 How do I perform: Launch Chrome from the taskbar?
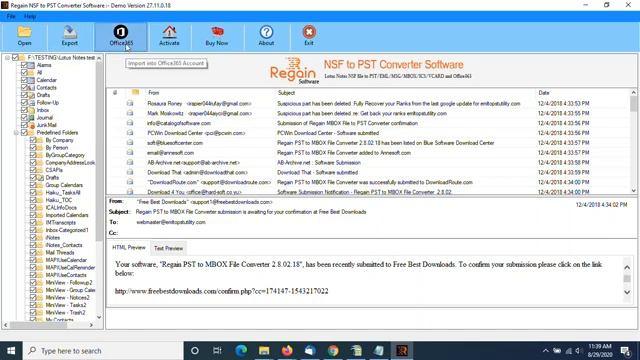coord(333,351)
